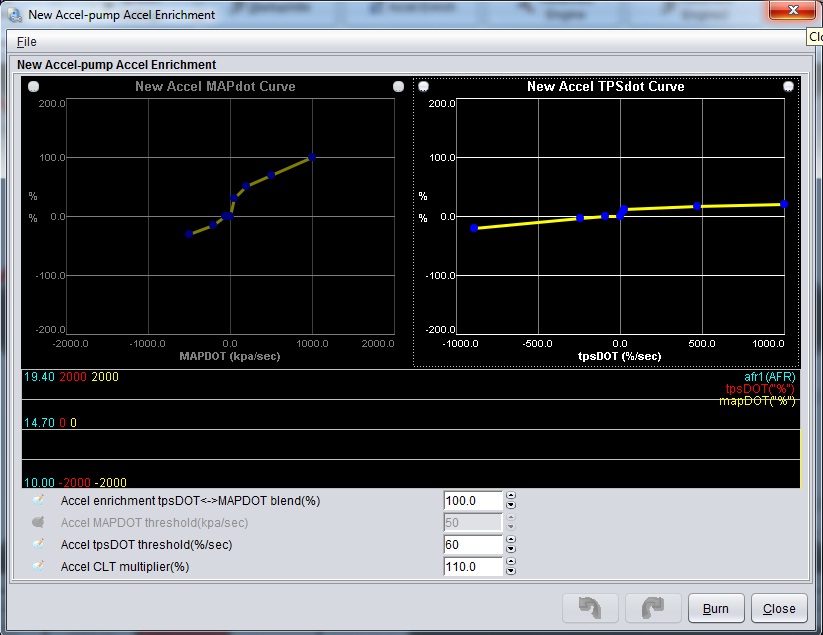The image size is (823, 635).
Task: Select leftmost point on TPSdot curve
Action: point(474,228)
